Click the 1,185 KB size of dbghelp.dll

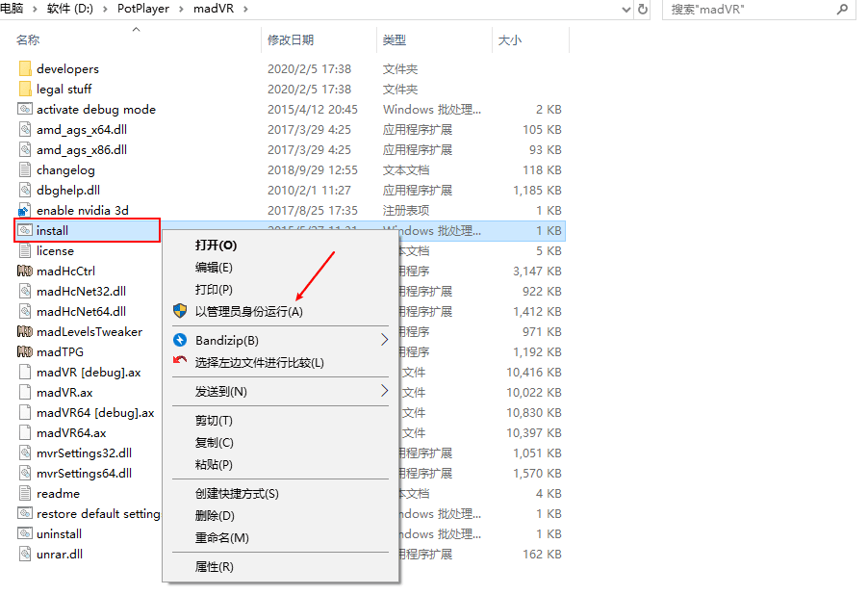click(538, 190)
